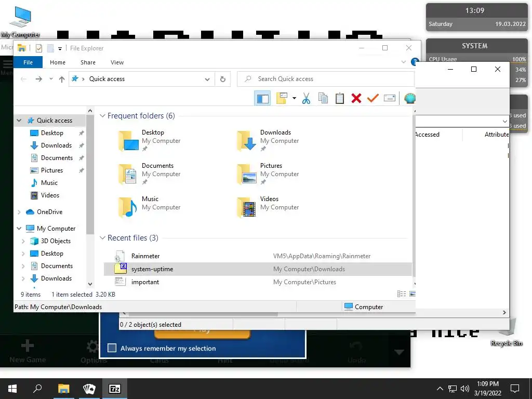
Task: Open the File ribbon tab
Action: pos(28,62)
